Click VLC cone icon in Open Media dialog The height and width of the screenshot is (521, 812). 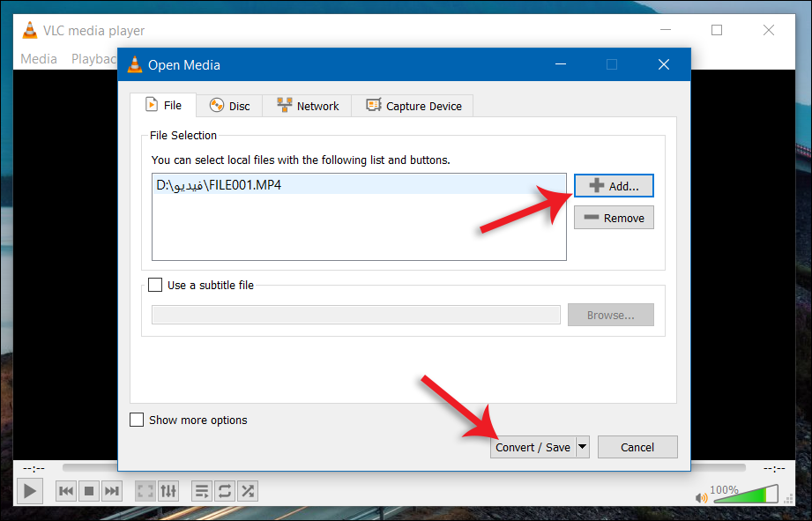(x=135, y=64)
